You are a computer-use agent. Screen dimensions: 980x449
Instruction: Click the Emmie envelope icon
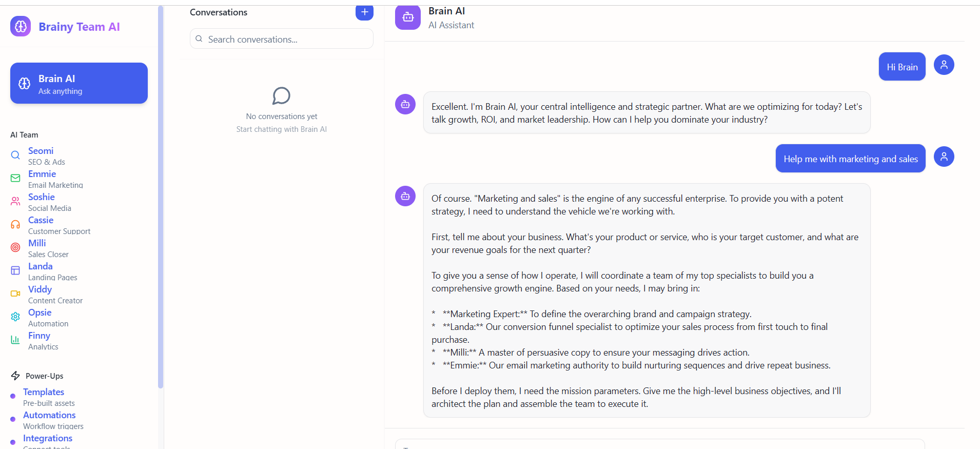coord(15,178)
